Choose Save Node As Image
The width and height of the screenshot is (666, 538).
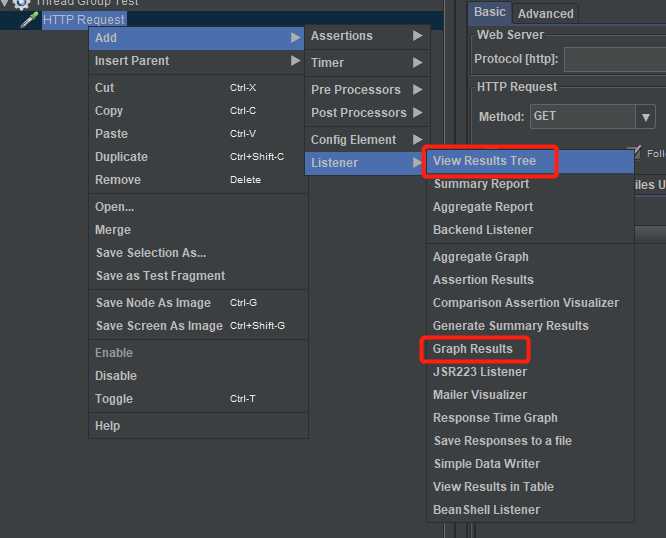point(153,303)
